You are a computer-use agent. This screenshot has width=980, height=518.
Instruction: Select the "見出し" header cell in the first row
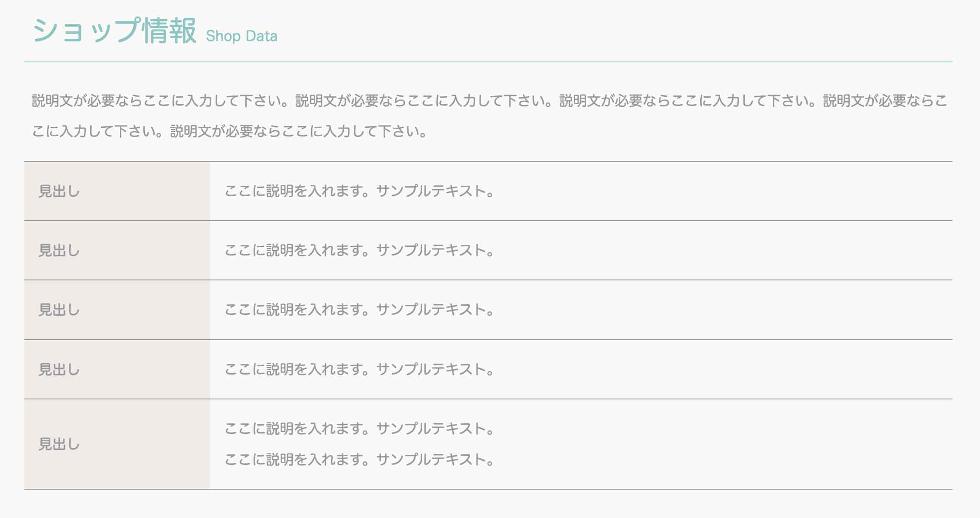coord(59,191)
